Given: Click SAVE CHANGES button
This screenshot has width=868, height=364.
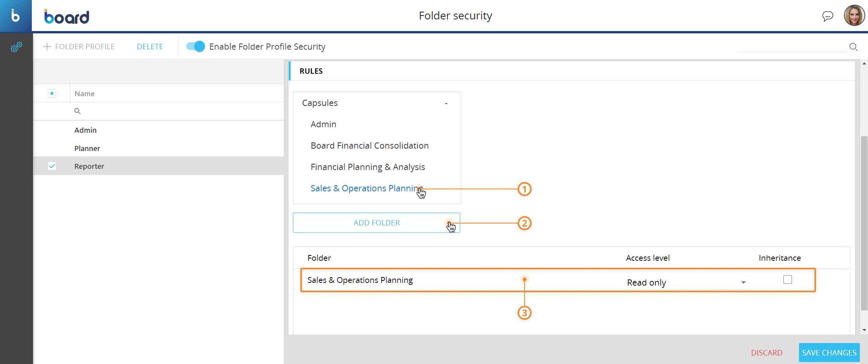Looking at the screenshot, I should pyautogui.click(x=829, y=353).
